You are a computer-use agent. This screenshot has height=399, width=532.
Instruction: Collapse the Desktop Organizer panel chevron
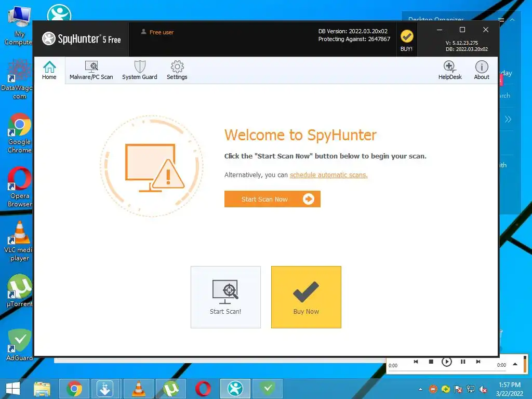click(512, 20)
